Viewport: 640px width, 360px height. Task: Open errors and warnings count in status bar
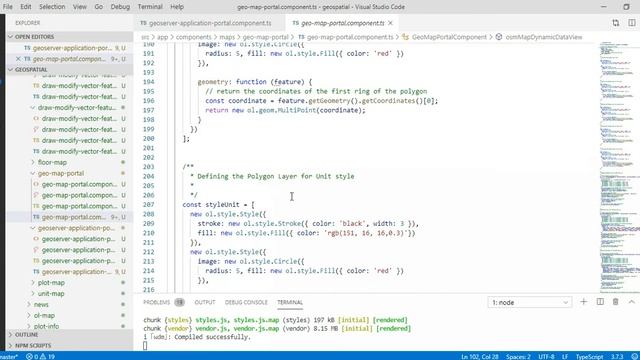[x=41, y=357]
